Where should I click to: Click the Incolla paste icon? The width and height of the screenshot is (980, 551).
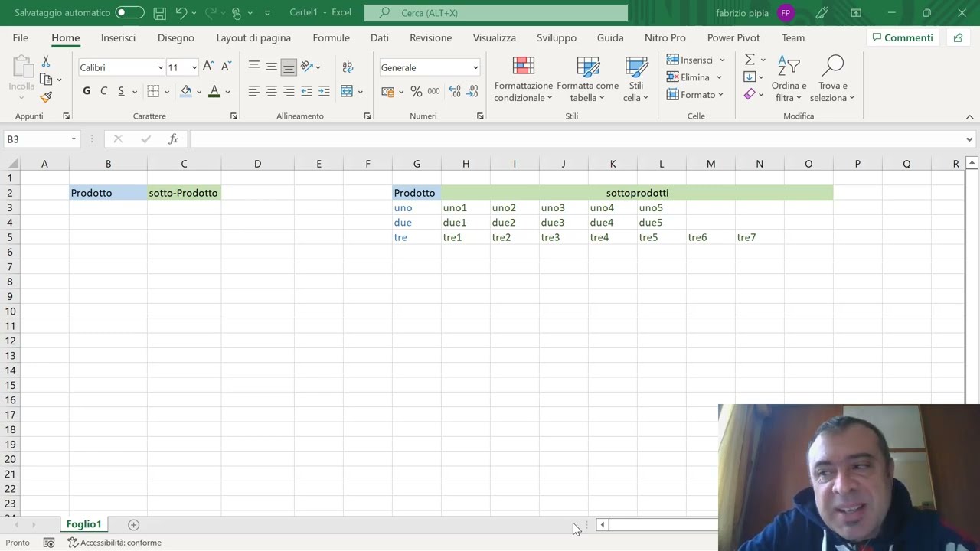[21, 75]
